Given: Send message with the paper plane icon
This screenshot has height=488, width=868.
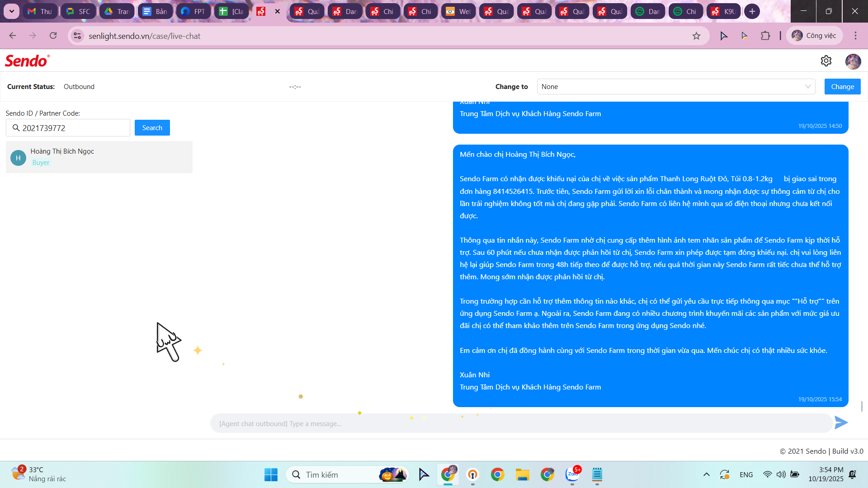Looking at the screenshot, I should tap(841, 423).
